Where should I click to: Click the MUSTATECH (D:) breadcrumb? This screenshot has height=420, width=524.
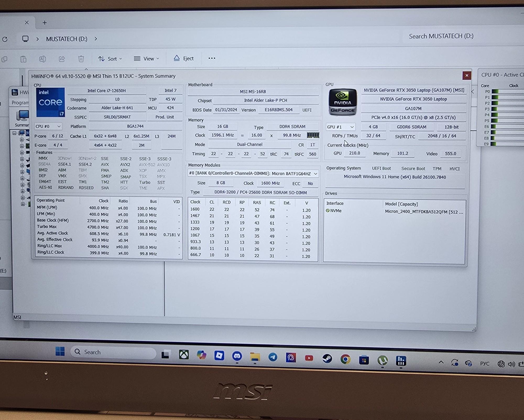[67, 39]
